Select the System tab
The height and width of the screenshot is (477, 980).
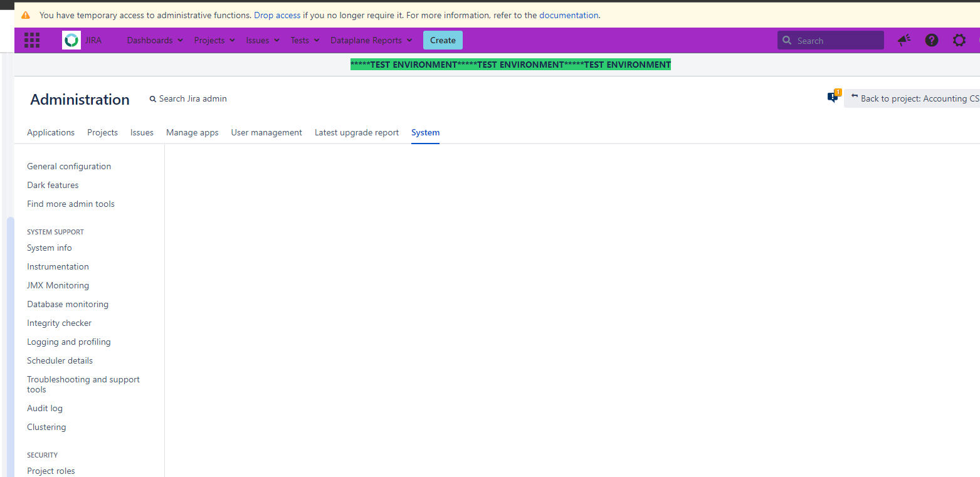425,132
